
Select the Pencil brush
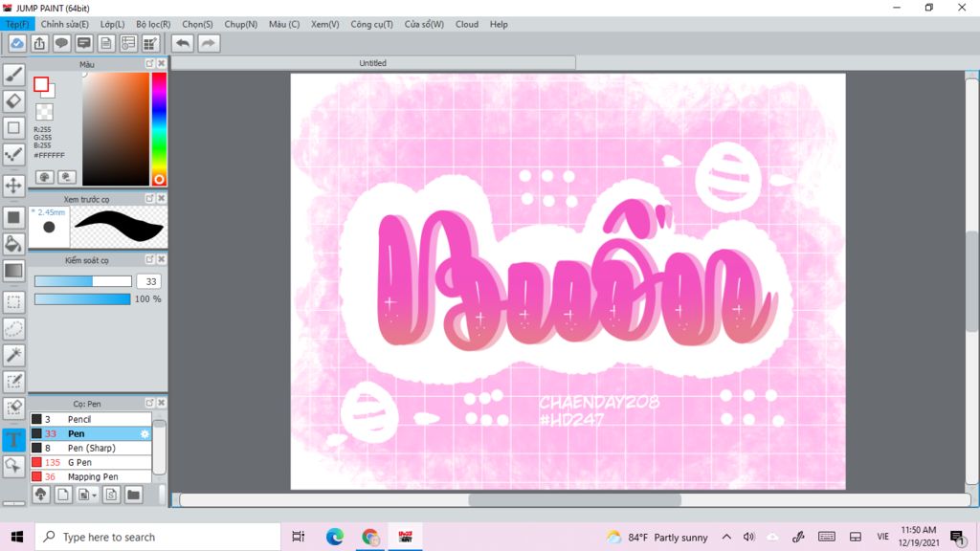91,419
